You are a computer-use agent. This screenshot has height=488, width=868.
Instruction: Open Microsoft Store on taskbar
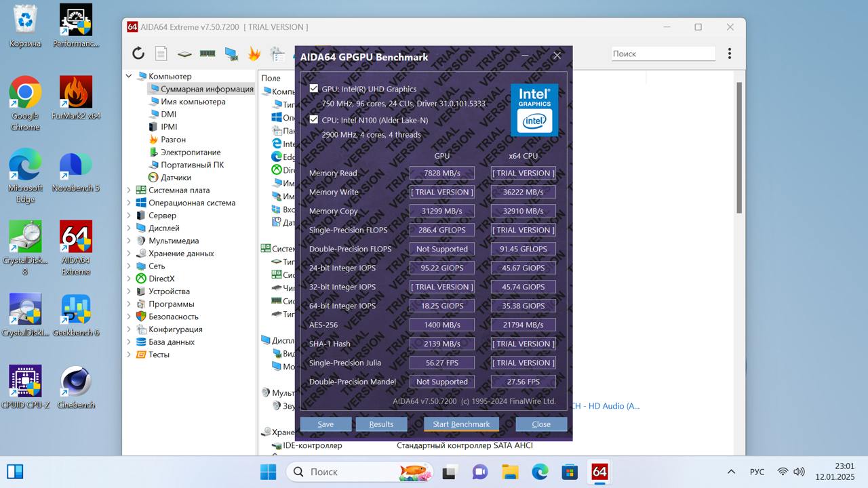pyautogui.click(x=570, y=472)
